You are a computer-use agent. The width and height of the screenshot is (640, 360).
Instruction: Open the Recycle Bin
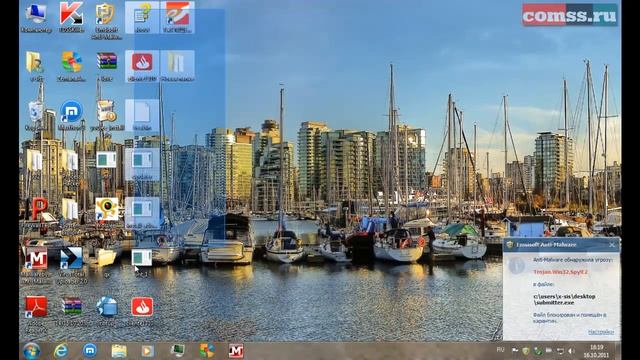click(36, 111)
